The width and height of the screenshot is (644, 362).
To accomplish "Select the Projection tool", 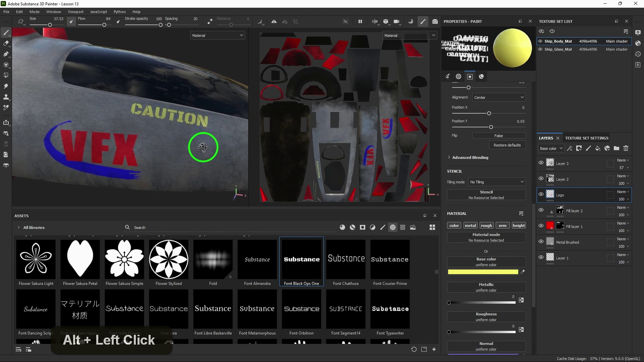I will pyautogui.click(x=6, y=54).
